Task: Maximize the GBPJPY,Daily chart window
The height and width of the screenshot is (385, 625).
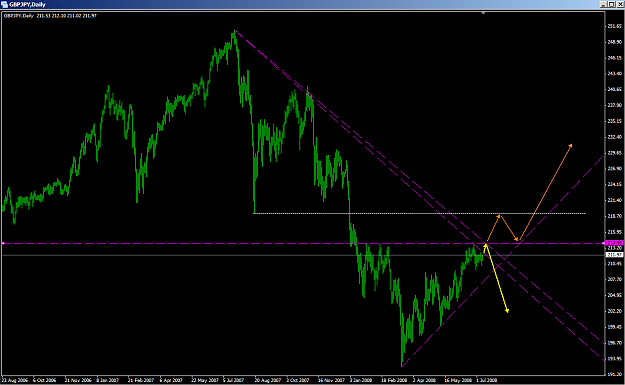Action: tap(611, 4)
